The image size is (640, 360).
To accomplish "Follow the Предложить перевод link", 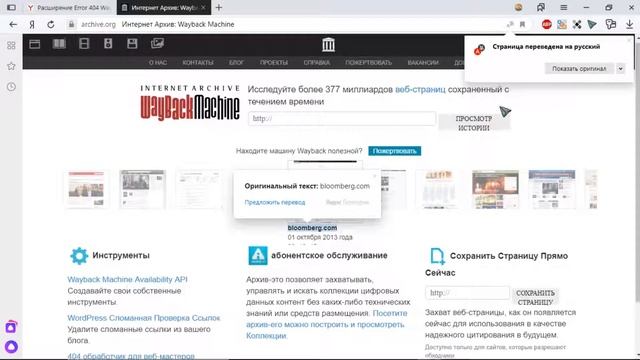I will click(x=275, y=202).
